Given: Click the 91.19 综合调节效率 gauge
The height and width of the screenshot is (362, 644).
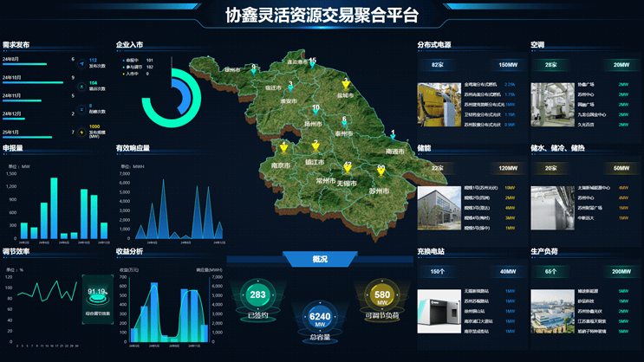Looking at the screenshot, I should [x=97, y=293].
